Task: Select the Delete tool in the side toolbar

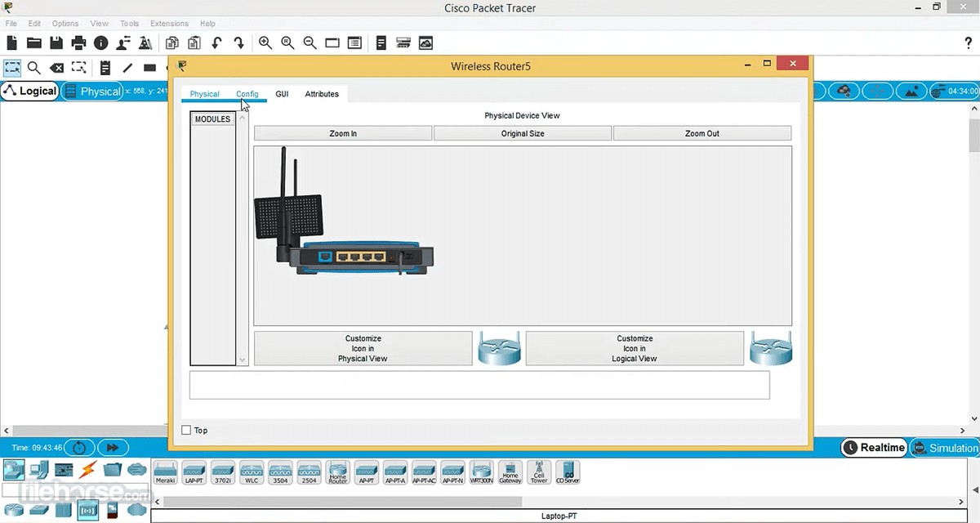Action: 56,68
